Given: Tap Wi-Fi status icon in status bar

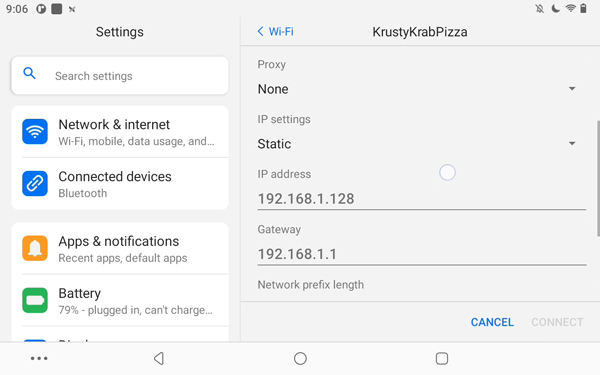Looking at the screenshot, I should (x=570, y=8).
